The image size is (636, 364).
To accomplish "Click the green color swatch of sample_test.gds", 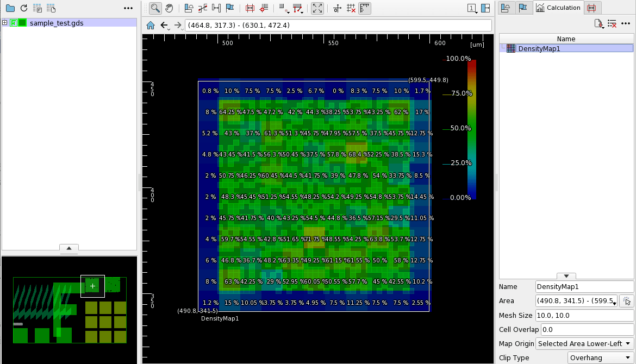I will (x=22, y=23).
